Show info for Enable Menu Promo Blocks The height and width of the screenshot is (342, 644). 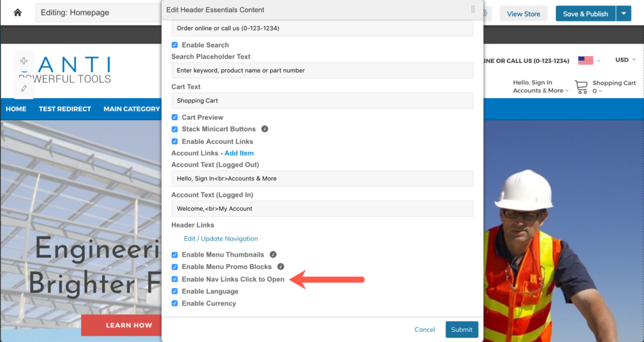tap(280, 267)
